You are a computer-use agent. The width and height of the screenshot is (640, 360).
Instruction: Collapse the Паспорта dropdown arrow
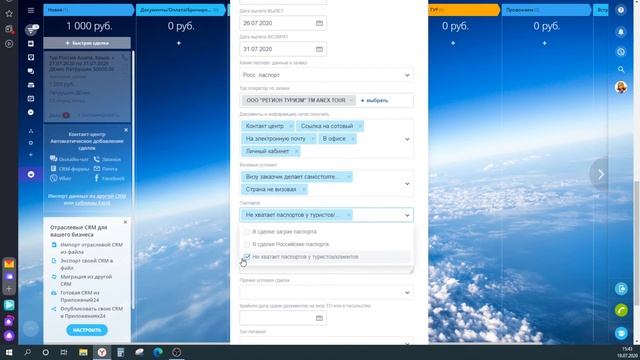coord(407,215)
